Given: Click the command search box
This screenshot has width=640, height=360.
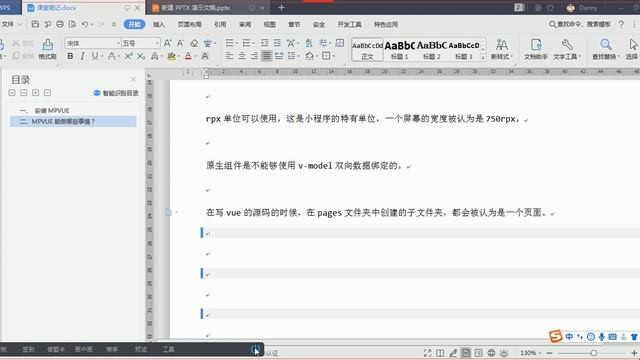Looking at the screenshot, I should (x=580, y=24).
